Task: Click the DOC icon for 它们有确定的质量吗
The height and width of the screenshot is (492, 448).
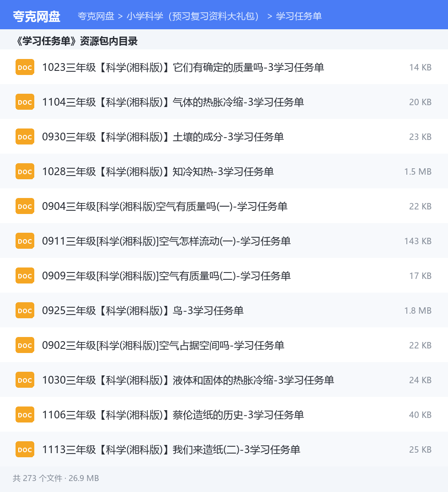Action: click(x=25, y=67)
